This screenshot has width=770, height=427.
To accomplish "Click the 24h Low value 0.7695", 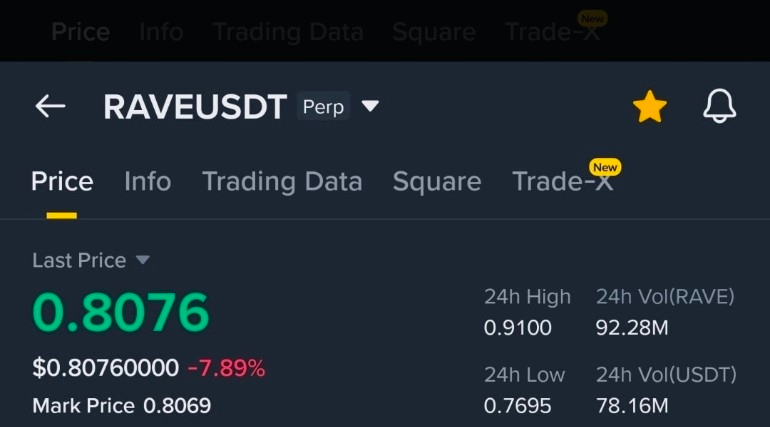I will click(x=518, y=406).
